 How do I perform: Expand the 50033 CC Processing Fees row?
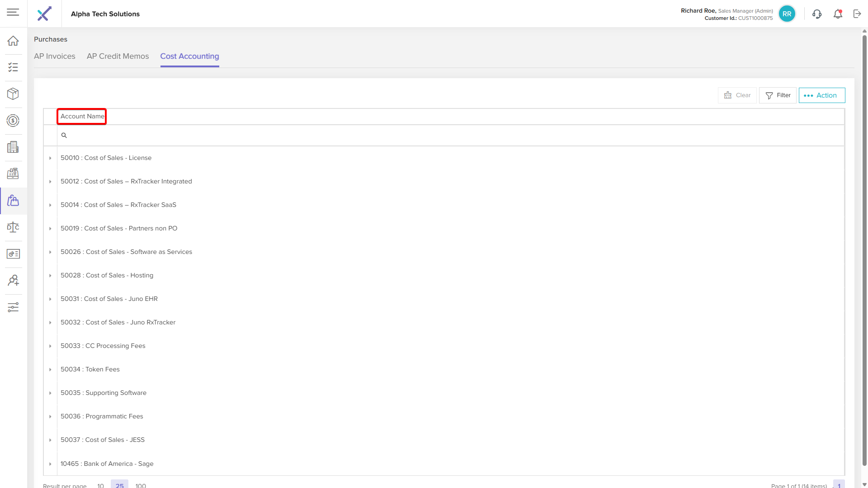50,346
